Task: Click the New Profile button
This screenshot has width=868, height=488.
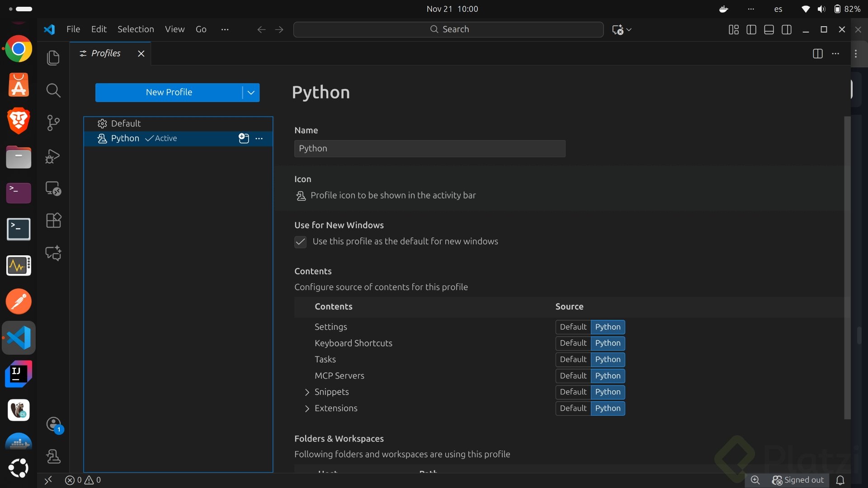Action: coord(169,93)
